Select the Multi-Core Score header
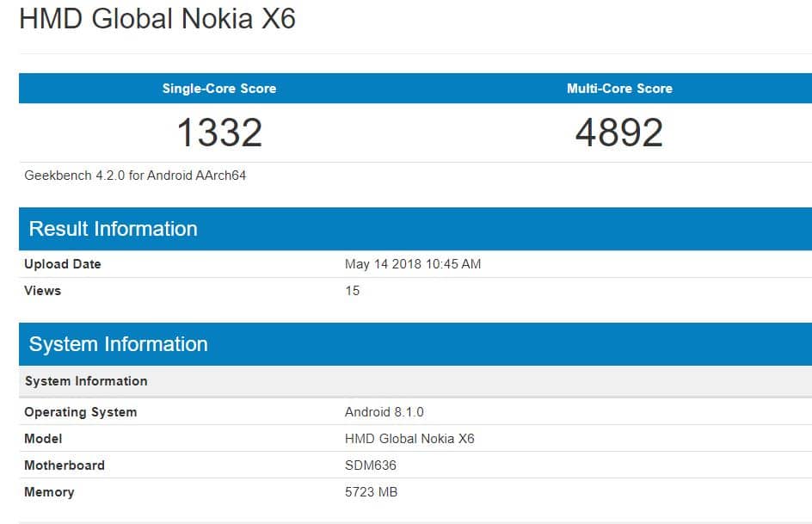 617,88
